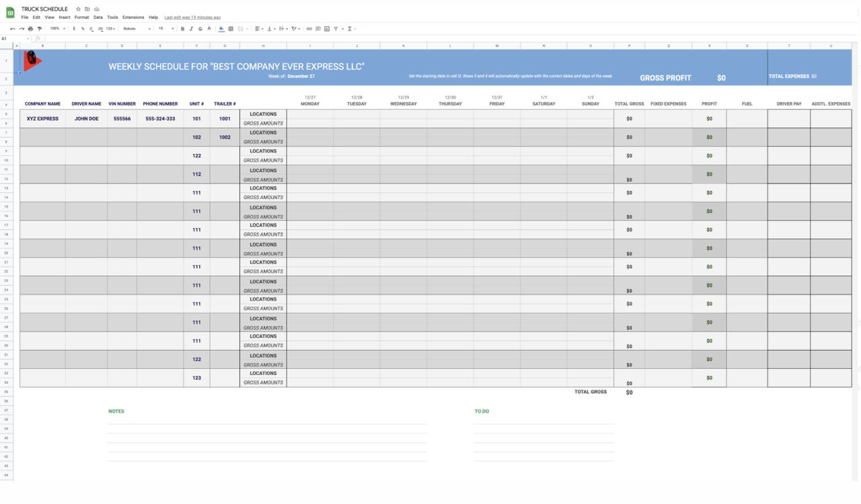Toggle strikethrough formatting

(x=200, y=29)
